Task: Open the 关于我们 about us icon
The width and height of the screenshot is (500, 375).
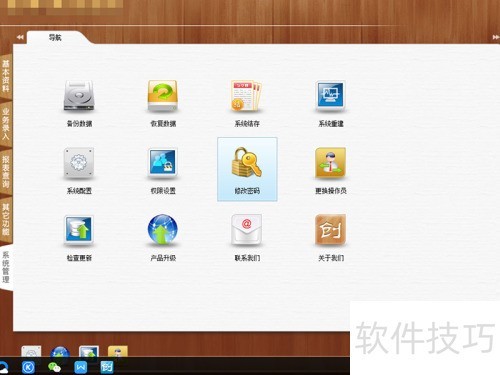Action: (331, 230)
